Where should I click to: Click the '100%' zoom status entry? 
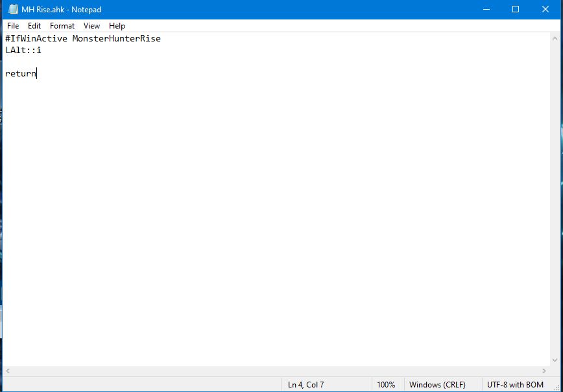pos(386,384)
